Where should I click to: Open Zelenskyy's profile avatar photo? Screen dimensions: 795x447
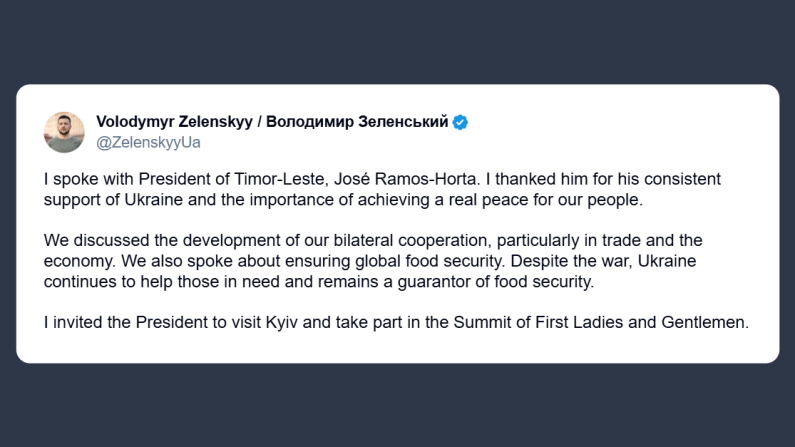pos(64,132)
